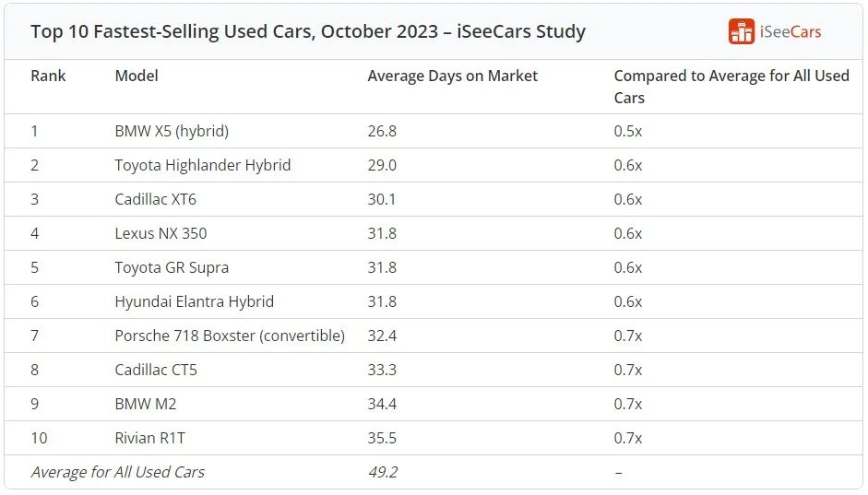
Task: Click the Lexus NX 350 row
Action: pos(161,233)
